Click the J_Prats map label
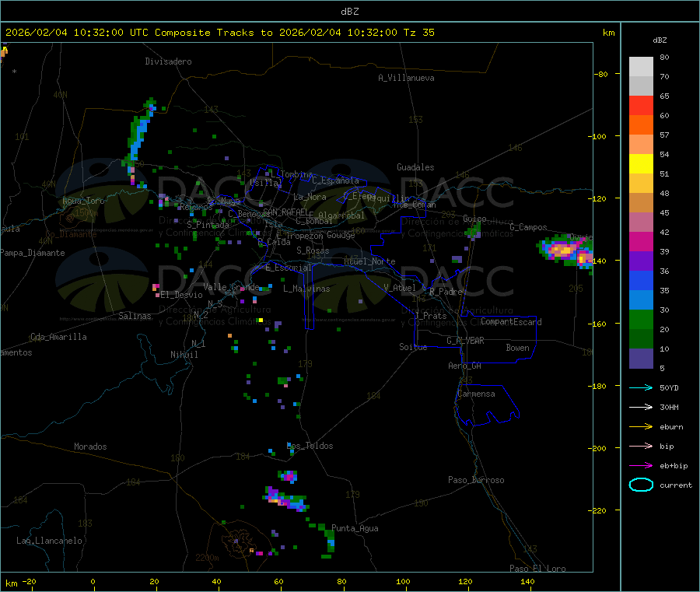The width and height of the screenshot is (700, 592). coord(430,316)
